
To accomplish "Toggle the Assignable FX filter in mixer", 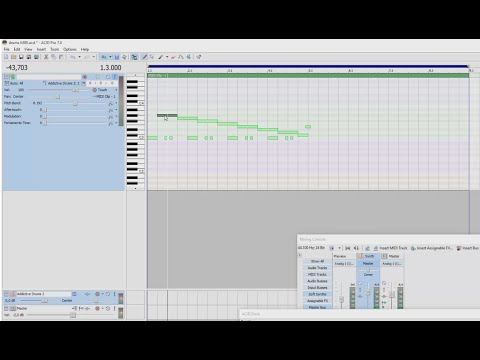I will 317,301.
